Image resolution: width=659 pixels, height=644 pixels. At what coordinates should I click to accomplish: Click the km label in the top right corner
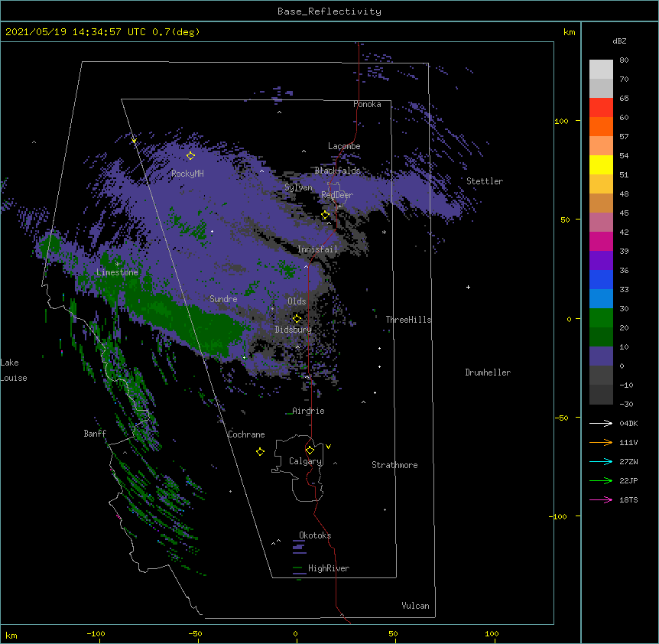tap(570, 32)
